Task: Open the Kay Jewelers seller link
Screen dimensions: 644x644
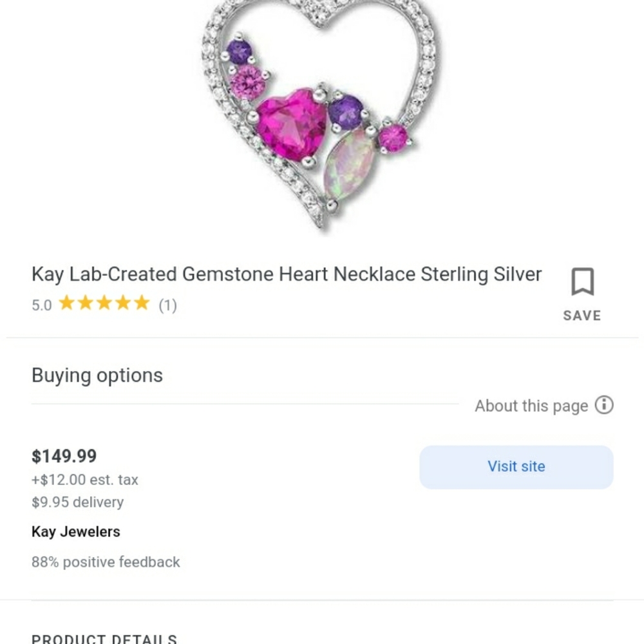Action: [75, 532]
